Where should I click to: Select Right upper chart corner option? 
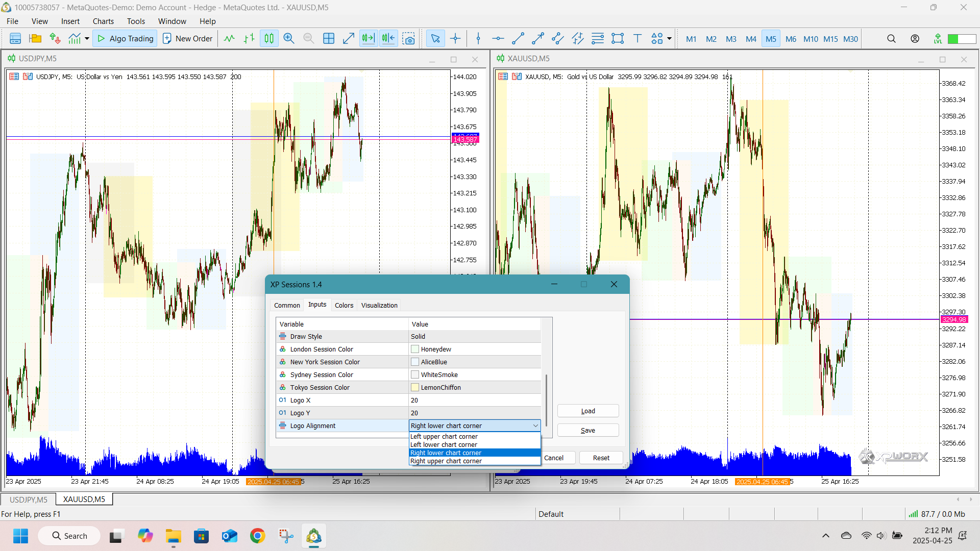pyautogui.click(x=446, y=461)
